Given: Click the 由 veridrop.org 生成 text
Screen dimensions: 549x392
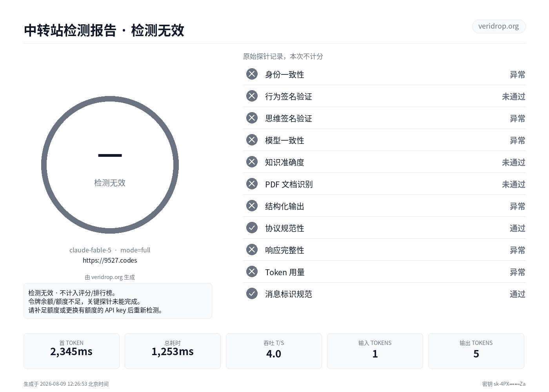Looking at the screenshot, I should pos(110,277).
